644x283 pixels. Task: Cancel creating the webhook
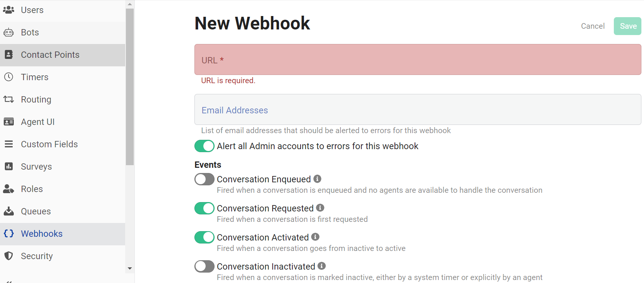pos(593,26)
